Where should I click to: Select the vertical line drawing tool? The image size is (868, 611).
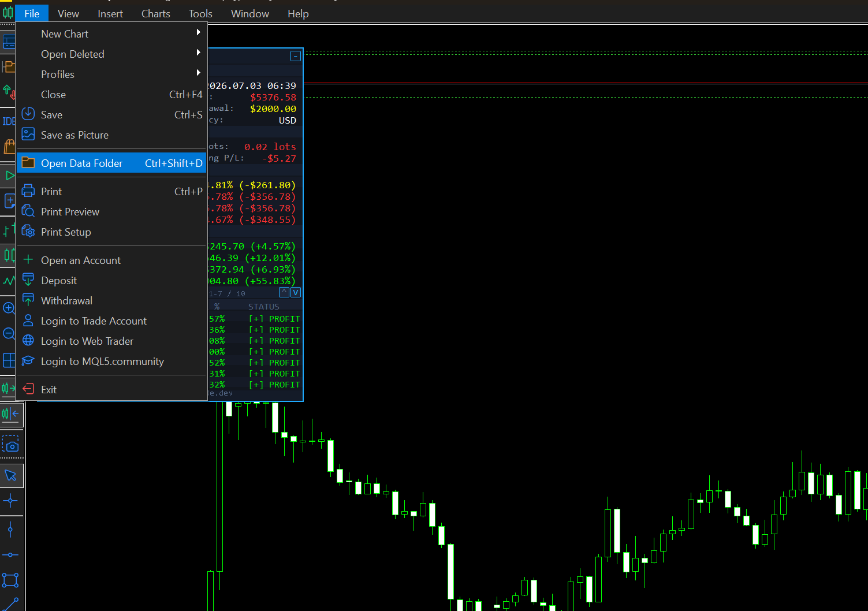10,529
